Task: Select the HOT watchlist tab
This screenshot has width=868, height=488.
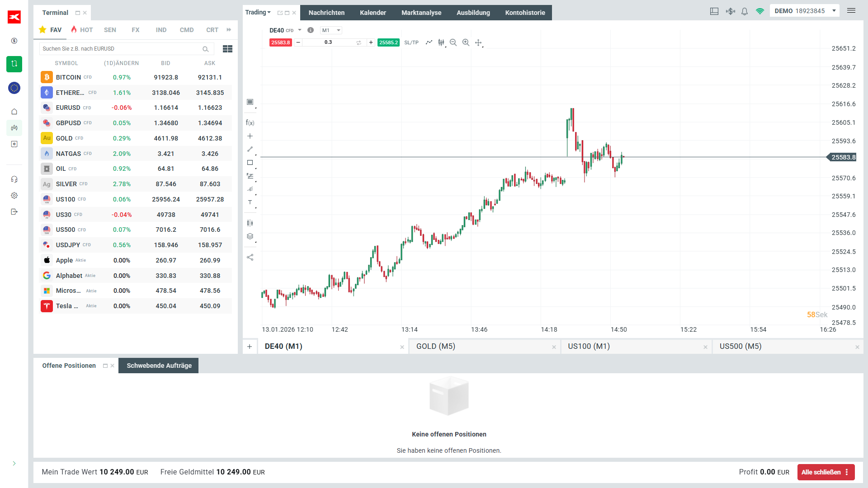Action: coord(82,30)
